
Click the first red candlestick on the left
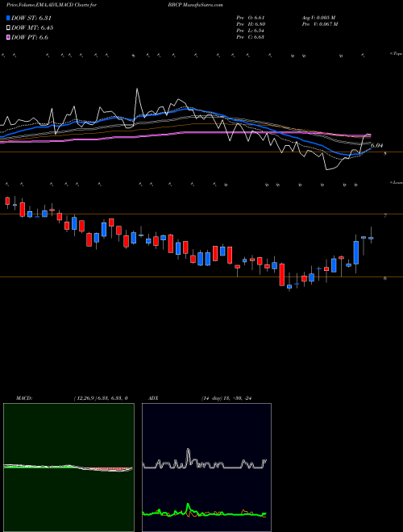(7, 201)
